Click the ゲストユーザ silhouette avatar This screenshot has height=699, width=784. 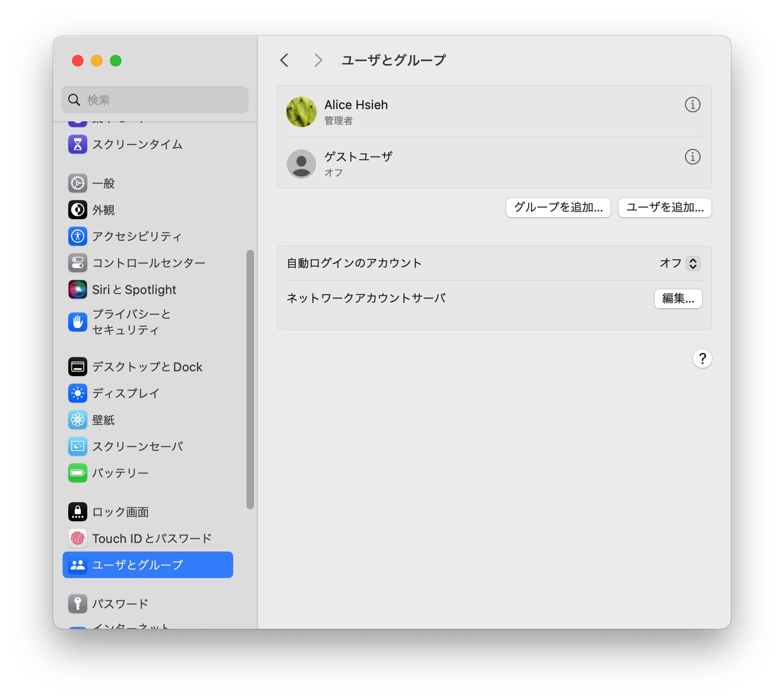[301, 164]
